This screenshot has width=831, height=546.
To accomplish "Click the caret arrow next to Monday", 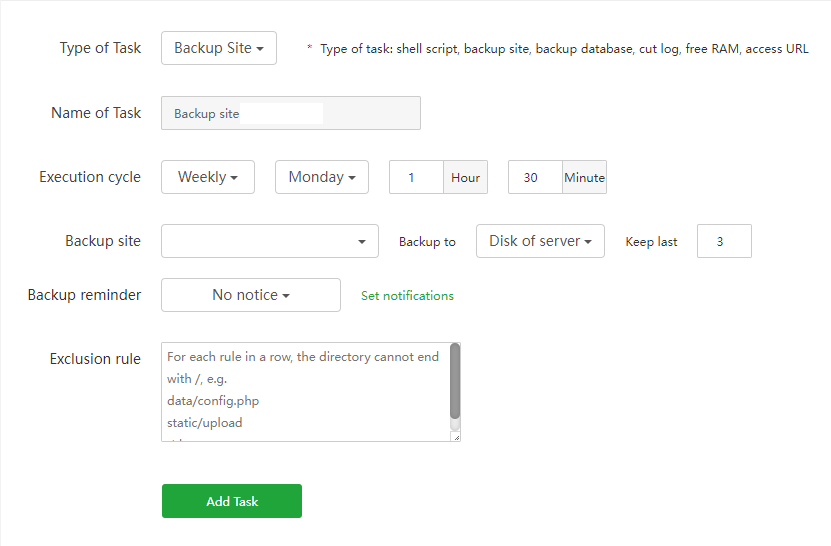I will [x=353, y=178].
